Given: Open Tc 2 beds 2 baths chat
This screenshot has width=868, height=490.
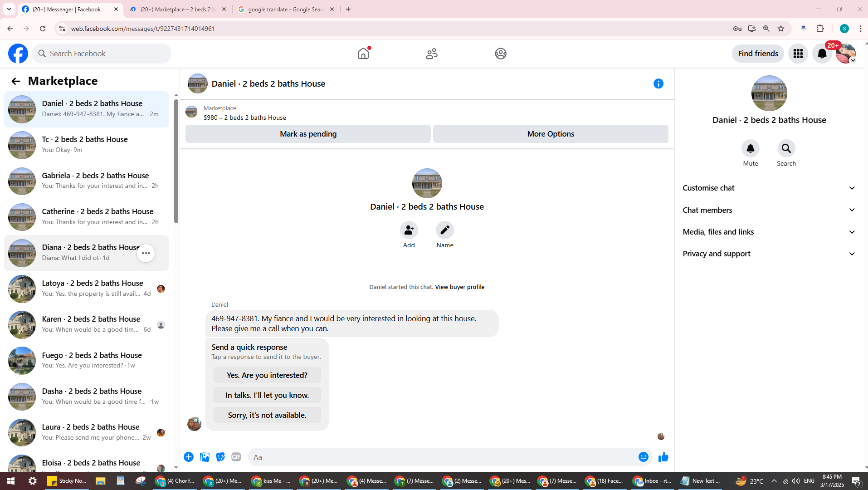Looking at the screenshot, I should point(86,145).
